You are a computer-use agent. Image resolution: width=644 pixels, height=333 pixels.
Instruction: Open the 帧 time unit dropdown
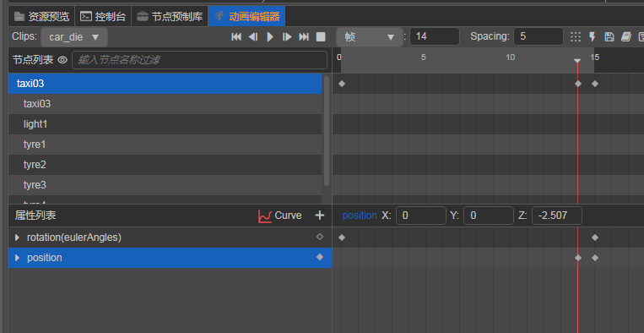tap(369, 37)
